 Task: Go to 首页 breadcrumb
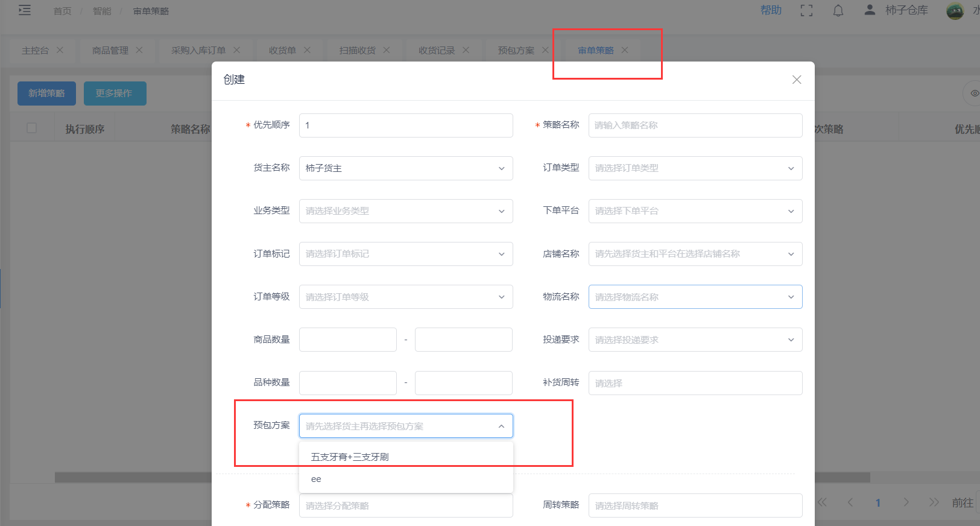coord(63,11)
